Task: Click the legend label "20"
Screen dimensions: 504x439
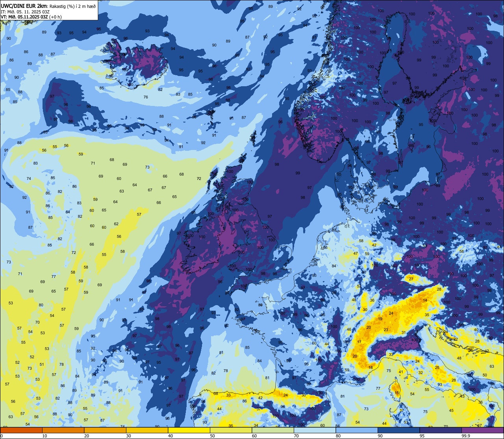Action: tap(87, 436)
